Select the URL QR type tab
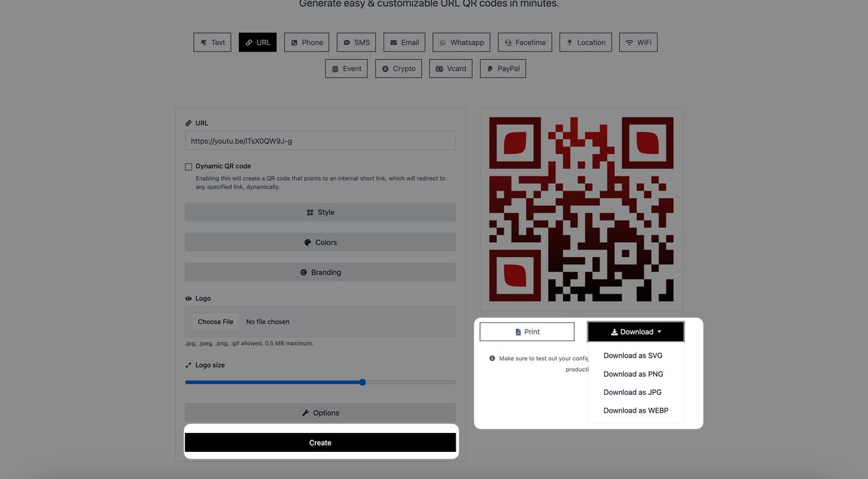 258,42
